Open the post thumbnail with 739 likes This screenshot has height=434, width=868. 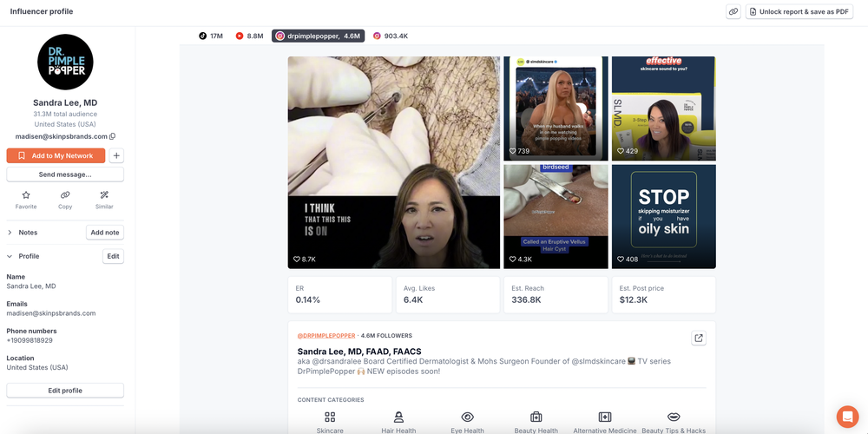[556, 108]
